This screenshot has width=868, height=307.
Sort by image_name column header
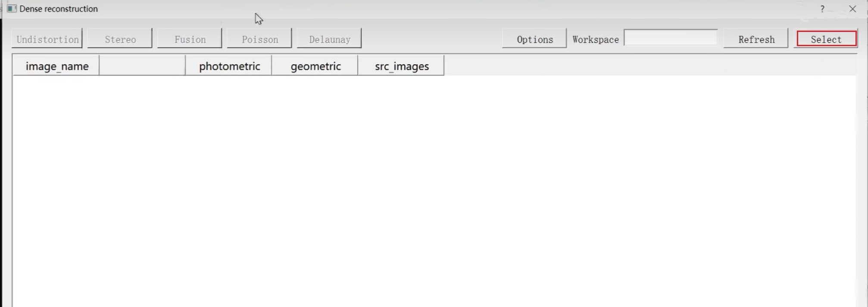pyautogui.click(x=56, y=66)
